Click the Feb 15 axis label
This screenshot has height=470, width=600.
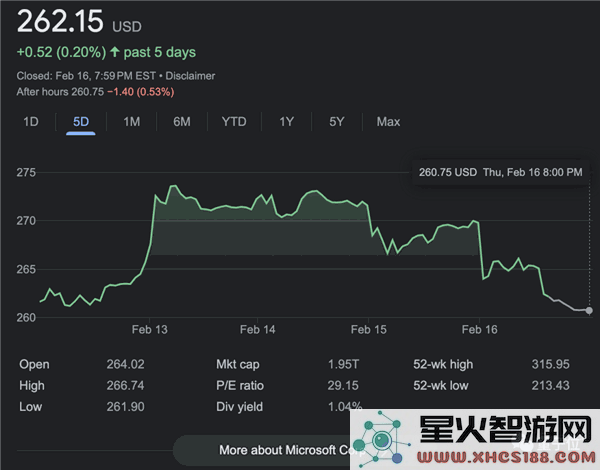point(368,330)
